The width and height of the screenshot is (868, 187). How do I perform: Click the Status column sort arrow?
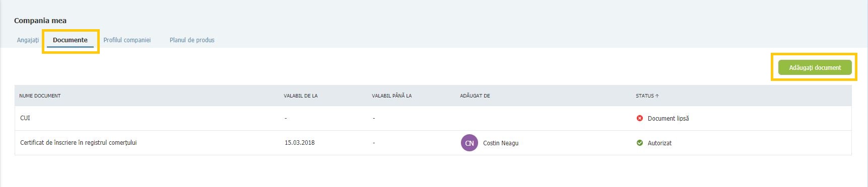click(657, 96)
